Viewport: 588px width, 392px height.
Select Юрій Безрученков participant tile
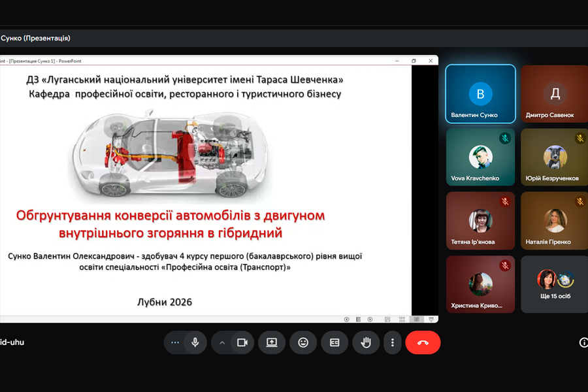(554, 157)
